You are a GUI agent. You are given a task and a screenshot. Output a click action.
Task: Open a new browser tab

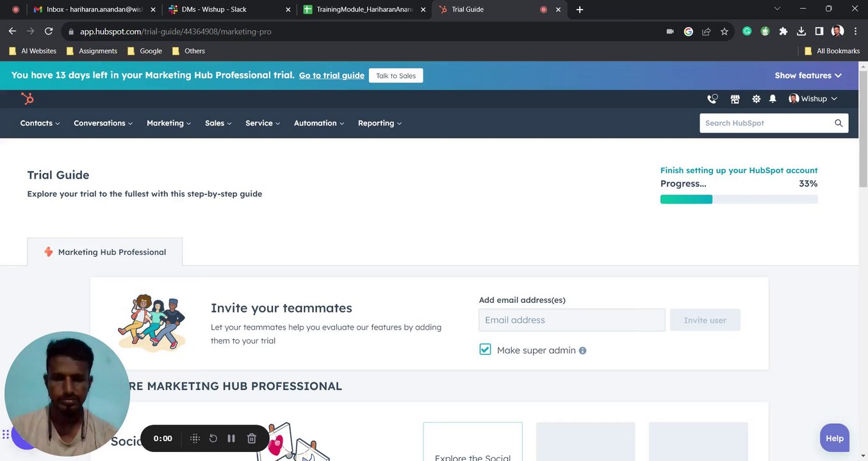coord(580,10)
